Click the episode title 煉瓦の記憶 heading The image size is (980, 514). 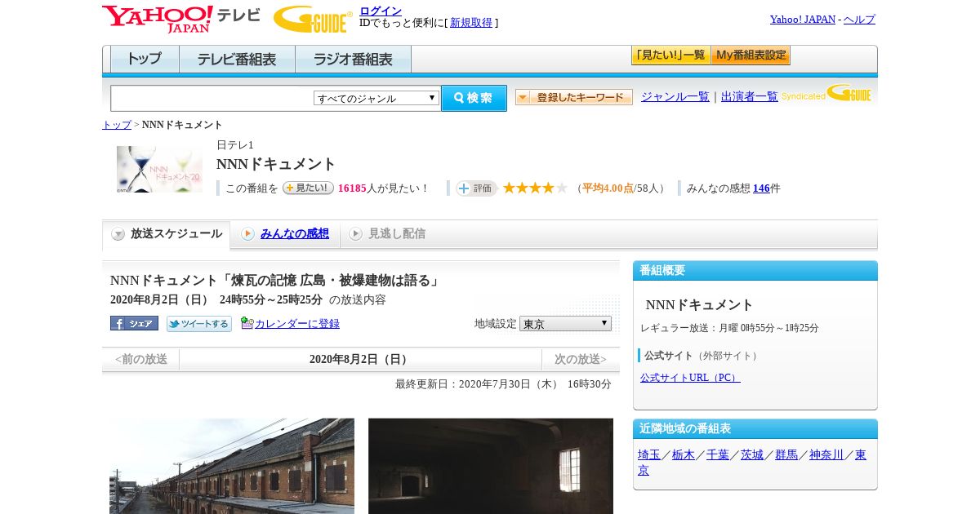[x=275, y=281]
